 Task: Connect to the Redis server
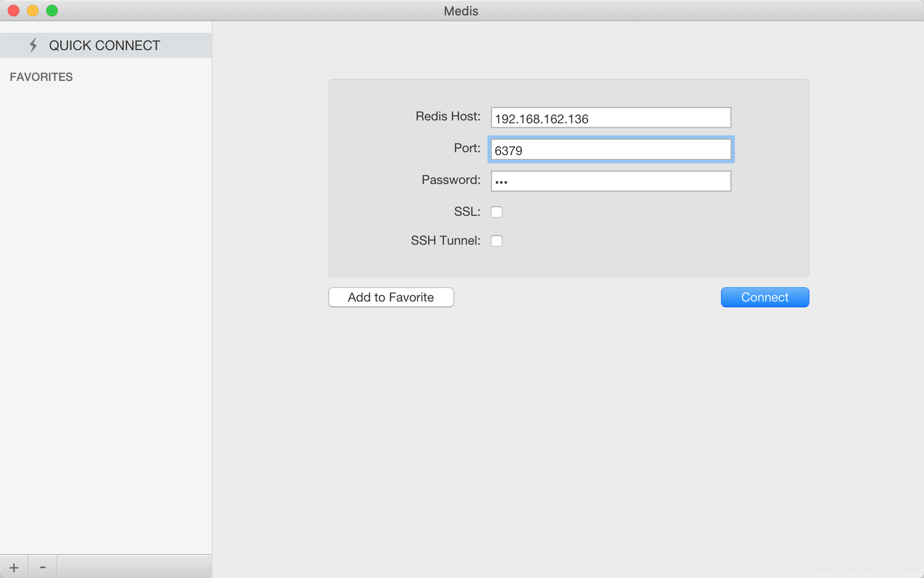pos(765,297)
